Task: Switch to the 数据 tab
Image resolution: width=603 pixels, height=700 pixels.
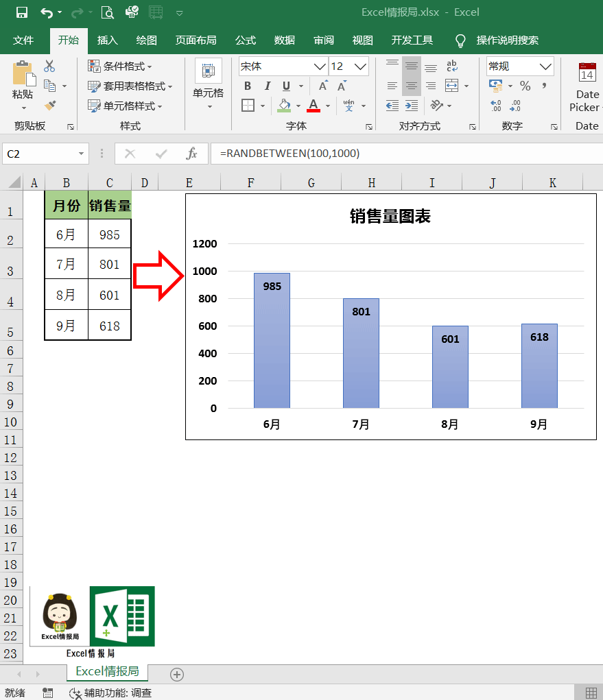Action: 285,40
